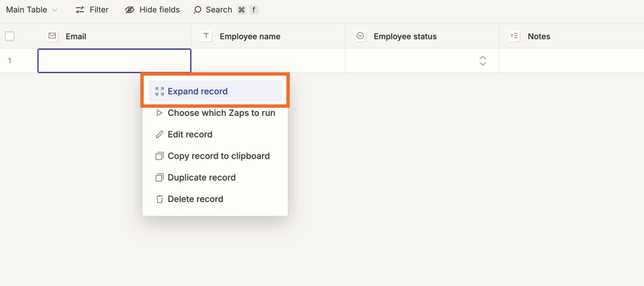Viewport: 644px width, 286px height.
Task: Click the Main Table chevron arrow
Action: coord(55,10)
